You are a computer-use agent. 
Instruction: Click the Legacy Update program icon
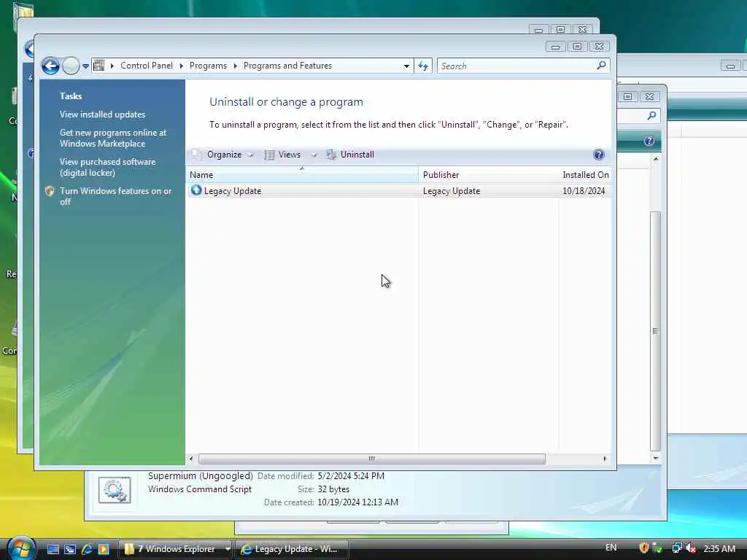coord(196,190)
